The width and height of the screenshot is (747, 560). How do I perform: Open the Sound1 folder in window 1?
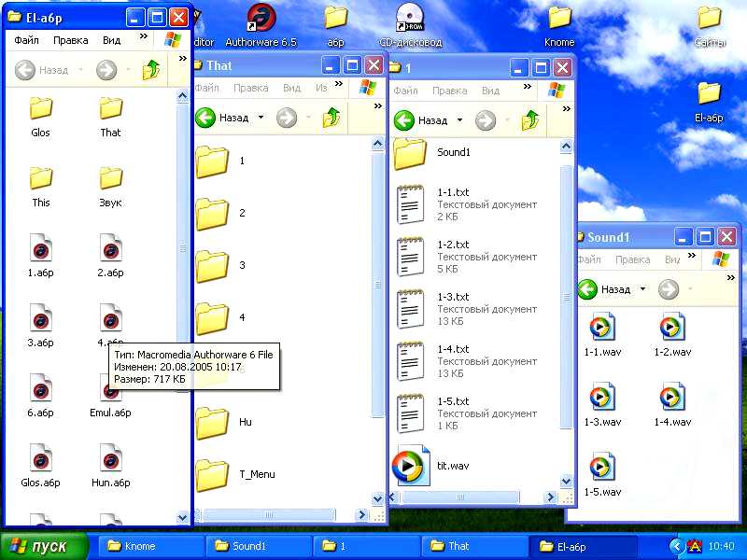pyautogui.click(x=410, y=152)
